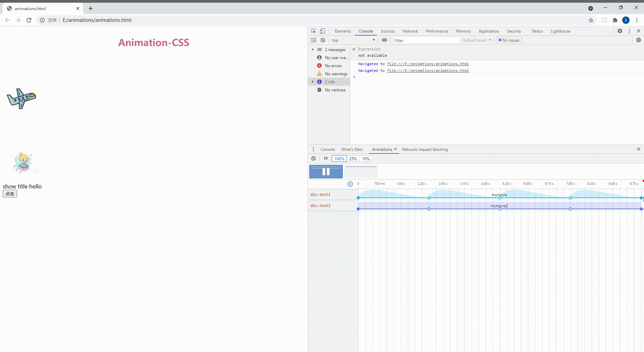Screen dimensions: 644x352
Task: Open the live expression eye icon
Action: tap(384, 40)
